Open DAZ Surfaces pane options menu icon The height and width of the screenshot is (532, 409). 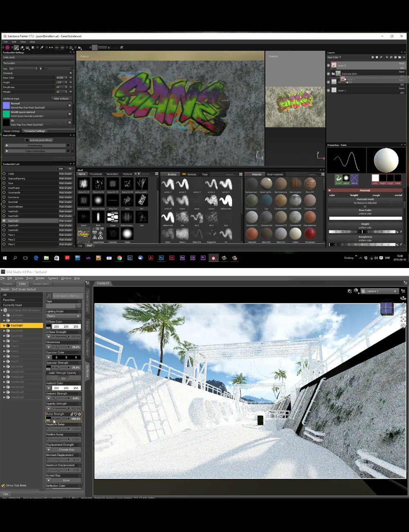pos(87,283)
